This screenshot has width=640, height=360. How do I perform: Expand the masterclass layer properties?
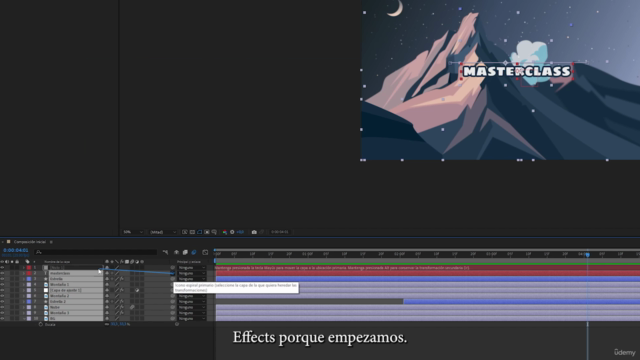click(24, 273)
